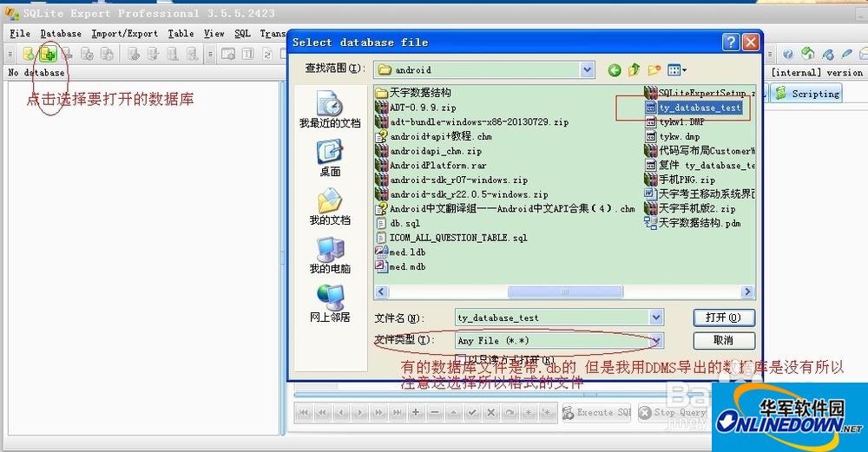Click the Delete Record minus button
This screenshot has width=868, height=452.
coord(435,413)
